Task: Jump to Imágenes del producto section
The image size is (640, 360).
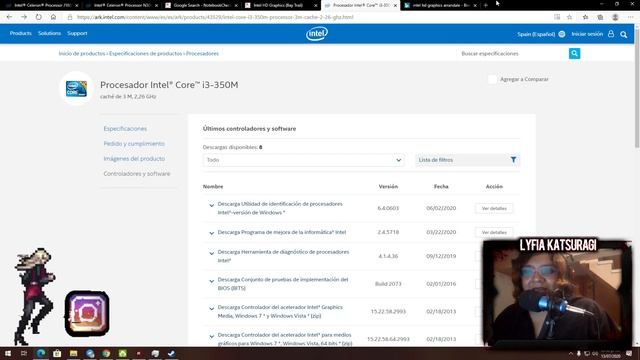Action: point(134,158)
